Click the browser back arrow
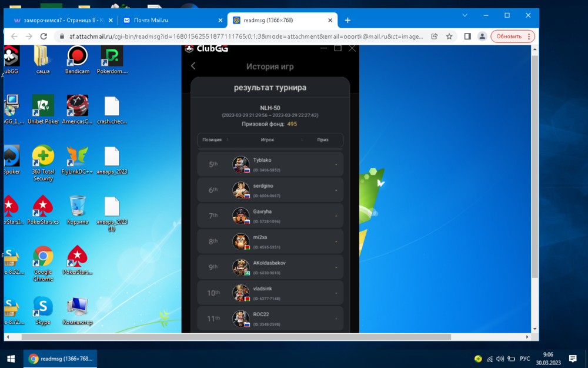The image size is (588, 368). point(14,37)
